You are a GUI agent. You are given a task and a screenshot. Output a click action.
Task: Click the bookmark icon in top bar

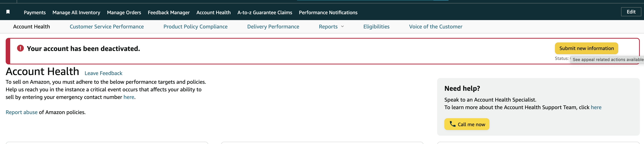[x=8, y=12]
